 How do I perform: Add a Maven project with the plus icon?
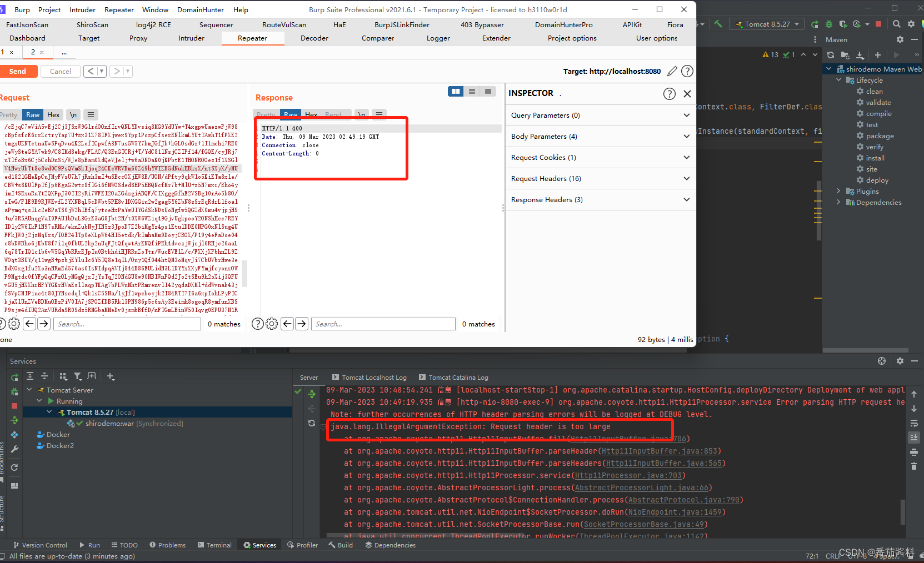(x=878, y=55)
